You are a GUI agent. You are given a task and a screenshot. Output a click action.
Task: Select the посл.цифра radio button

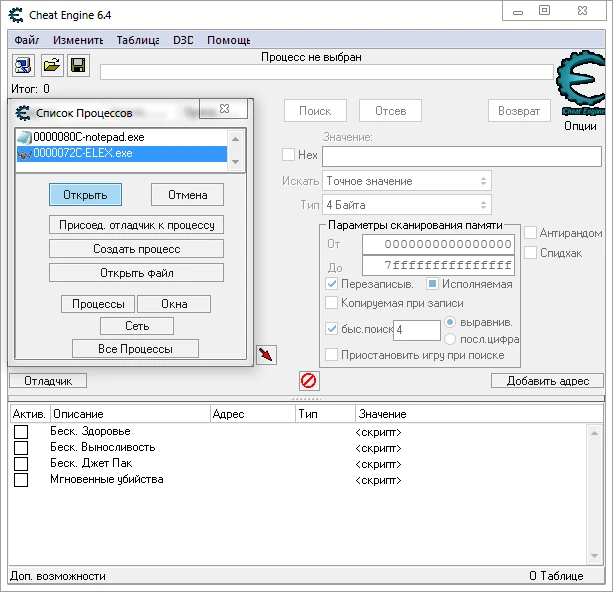tap(450, 339)
